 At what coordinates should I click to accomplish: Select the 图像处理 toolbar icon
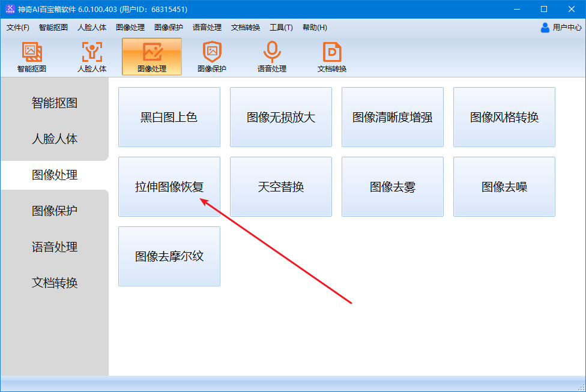(x=152, y=57)
